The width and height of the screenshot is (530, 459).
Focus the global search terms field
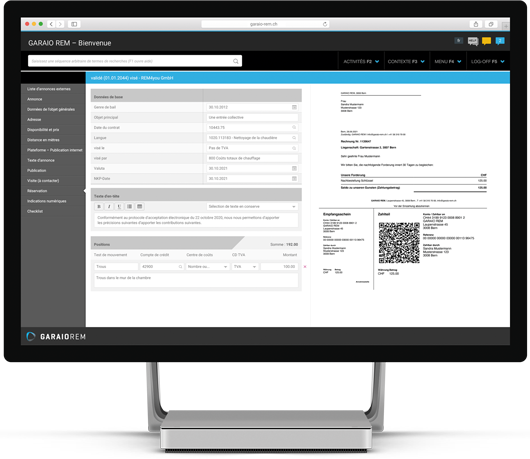pyautogui.click(x=135, y=61)
